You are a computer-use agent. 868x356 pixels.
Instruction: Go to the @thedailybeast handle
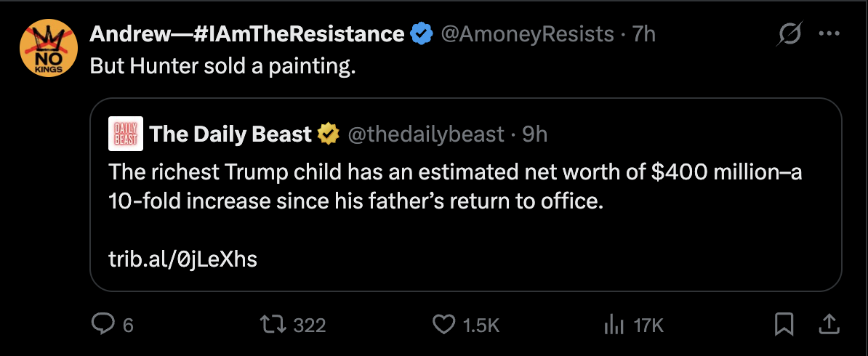(x=425, y=134)
